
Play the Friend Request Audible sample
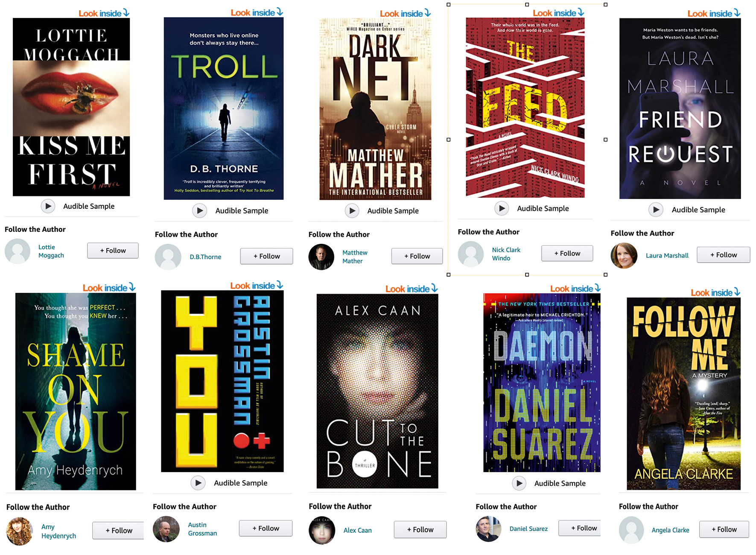(x=656, y=210)
